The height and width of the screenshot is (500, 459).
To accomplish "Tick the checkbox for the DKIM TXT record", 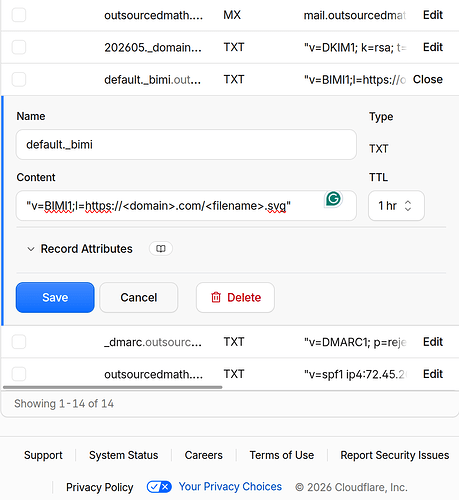I will point(19,47).
